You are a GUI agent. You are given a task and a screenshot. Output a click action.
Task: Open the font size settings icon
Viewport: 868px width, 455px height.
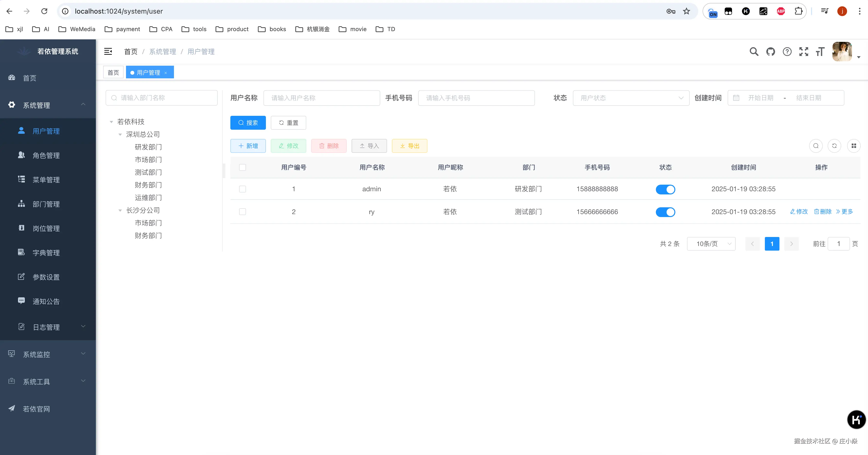(x=820, y=52)
